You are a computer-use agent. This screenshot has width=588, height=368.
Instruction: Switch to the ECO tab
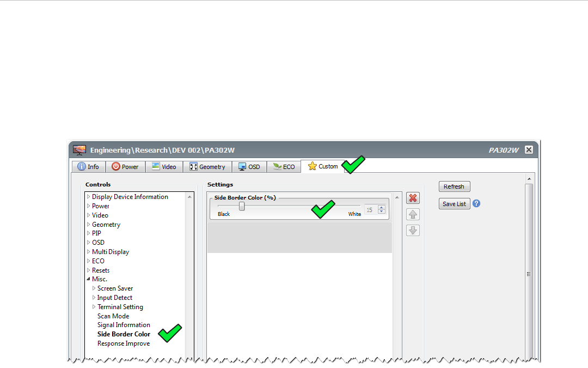pos(284,167)
